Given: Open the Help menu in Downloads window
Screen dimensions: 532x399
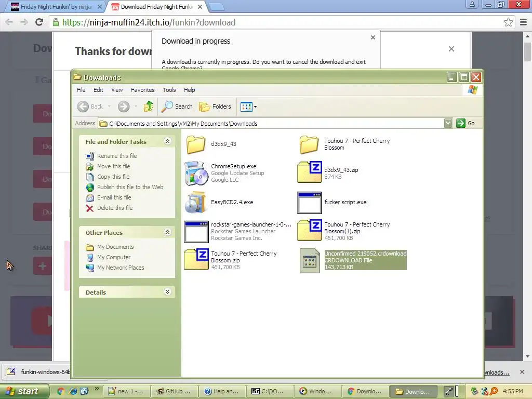Looking at the screenshot, I should tap(189, 90).
